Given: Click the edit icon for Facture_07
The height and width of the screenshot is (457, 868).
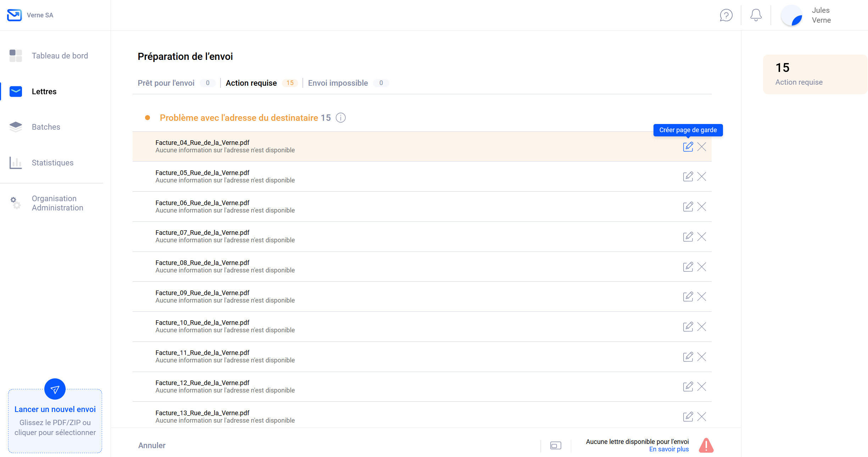Looking at the screenshot, I should [x=688, y=237].
